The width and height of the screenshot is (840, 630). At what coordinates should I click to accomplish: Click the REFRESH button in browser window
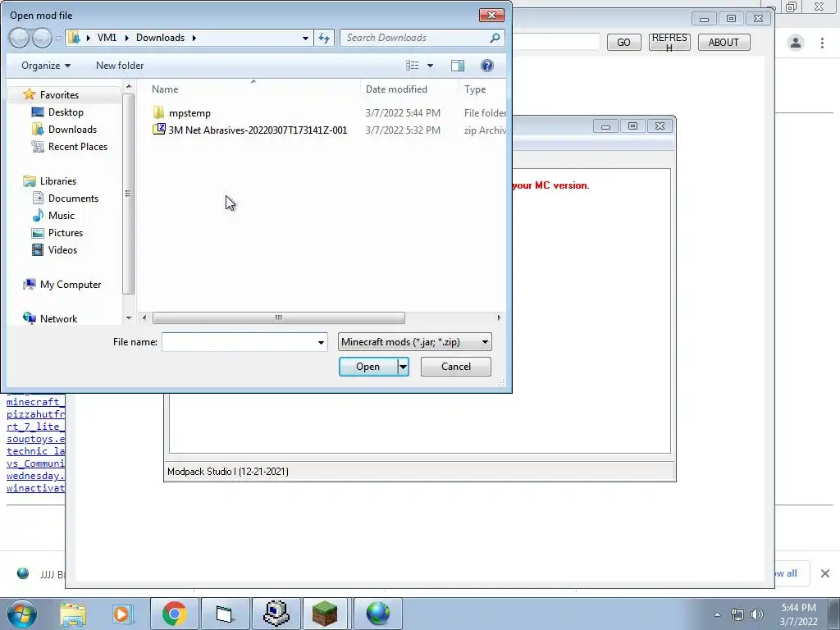(x=669, y=43)
